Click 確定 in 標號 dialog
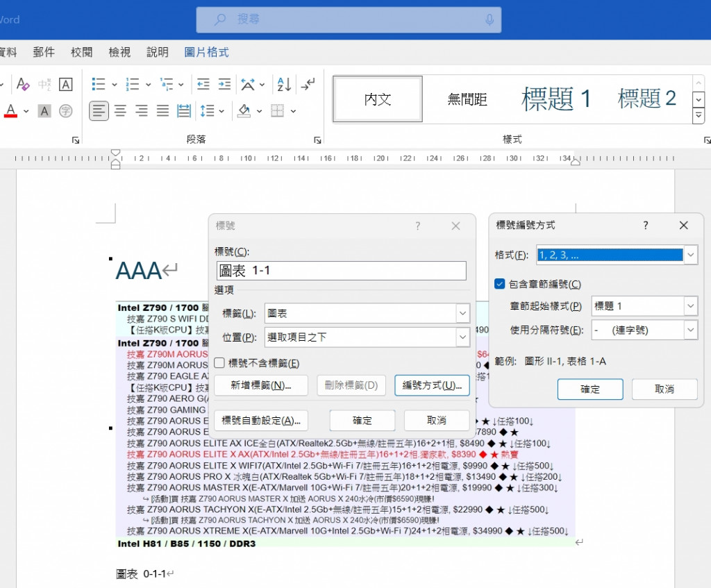This screenshot has height=588, width=711. point(362,420)
